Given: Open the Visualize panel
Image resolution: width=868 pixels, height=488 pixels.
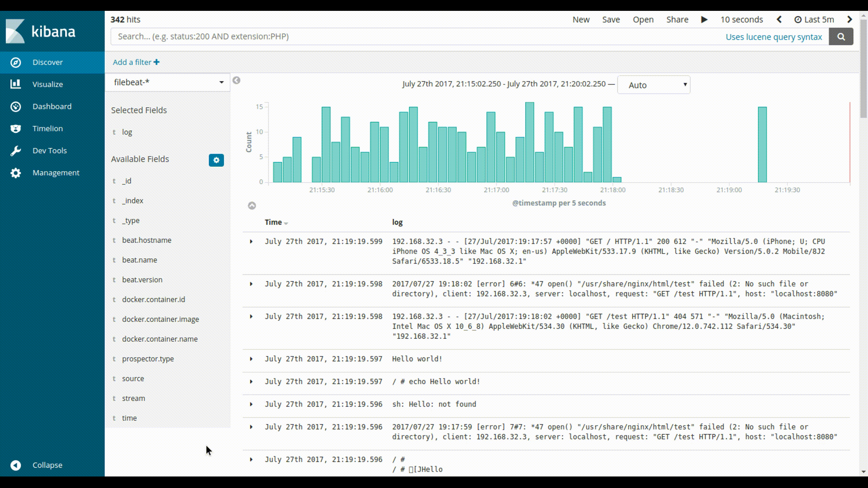Looking at the screenshot, I should point(48,84).
